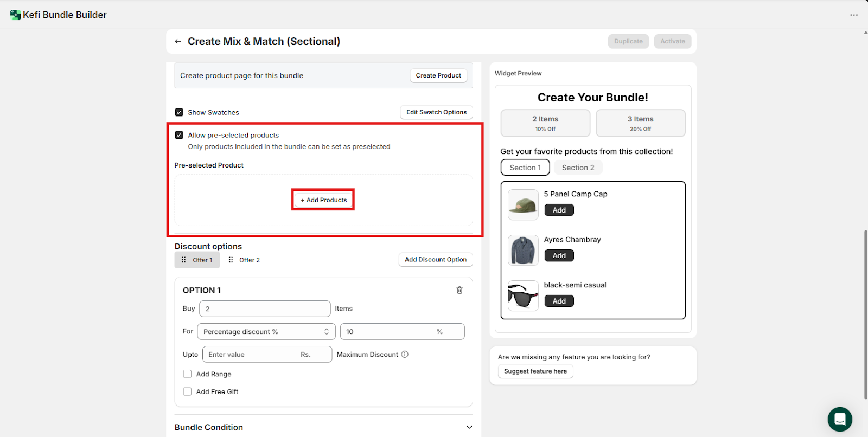Open the three-dot menu at top right

point(854,15)
